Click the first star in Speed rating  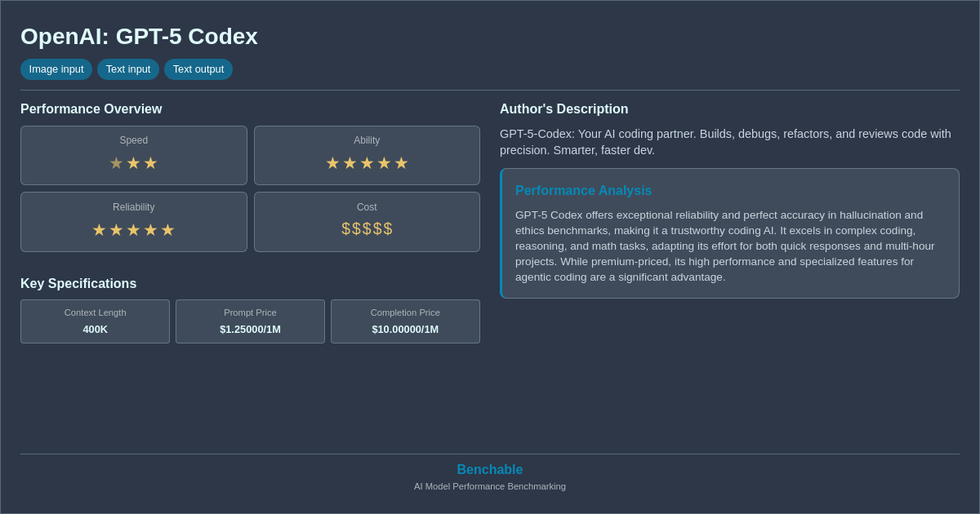(117, 162)
